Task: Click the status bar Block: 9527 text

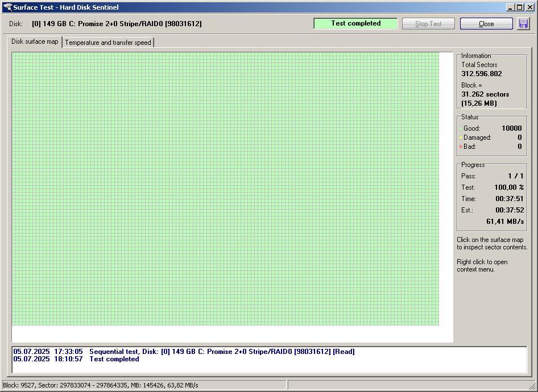Action: pos(101,385)
